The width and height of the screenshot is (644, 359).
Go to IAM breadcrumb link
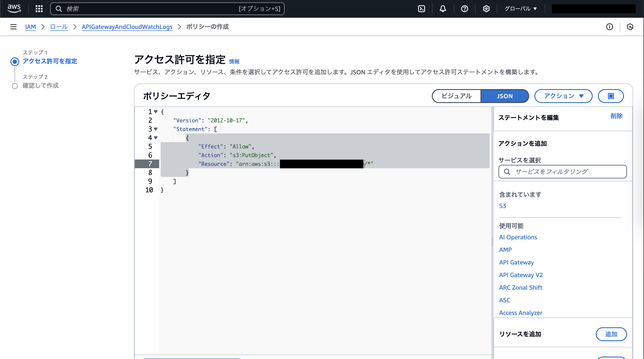[x=30, y=27]
